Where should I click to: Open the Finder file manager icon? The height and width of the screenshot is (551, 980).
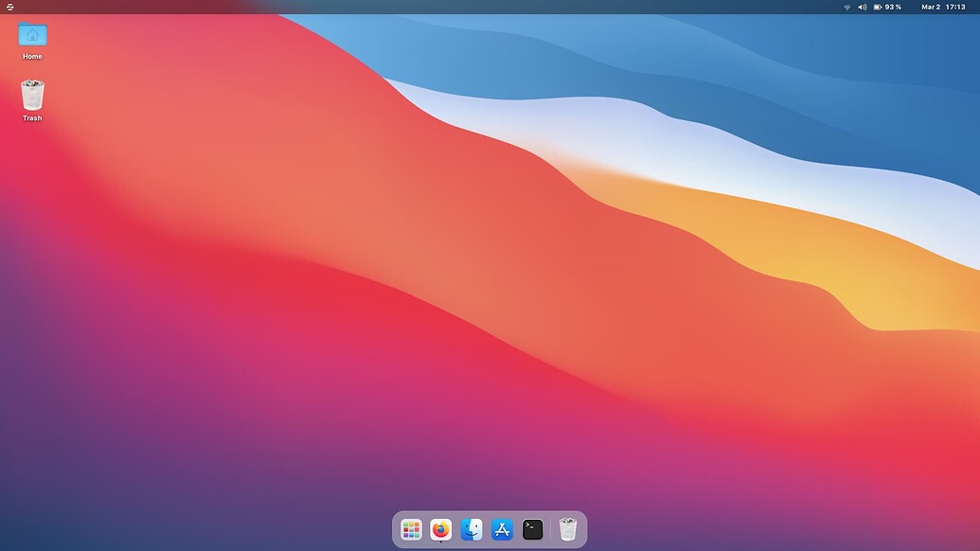pyautogui.click(x=471, y=529)
